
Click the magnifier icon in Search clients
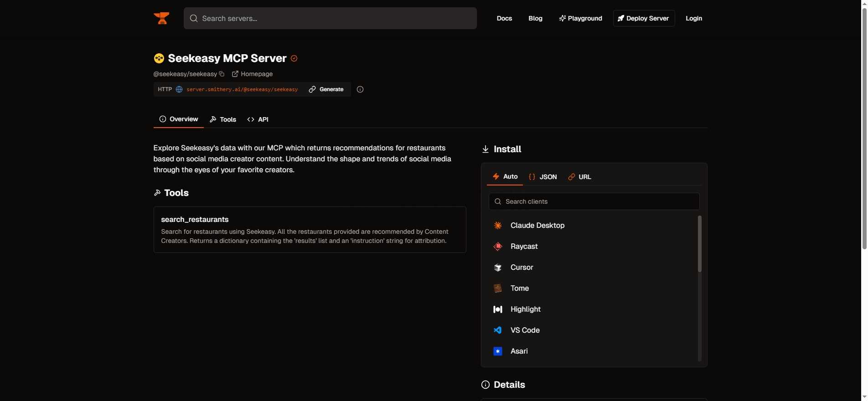pyautogui.click(x=498, y=201)
